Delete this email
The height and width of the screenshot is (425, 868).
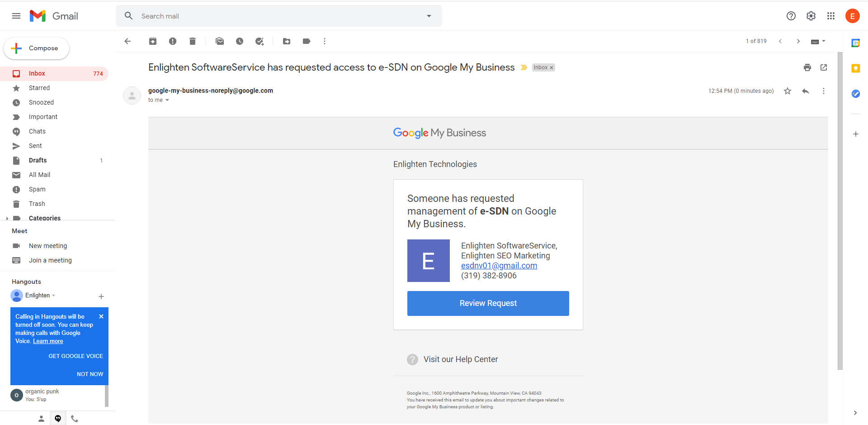193,41
